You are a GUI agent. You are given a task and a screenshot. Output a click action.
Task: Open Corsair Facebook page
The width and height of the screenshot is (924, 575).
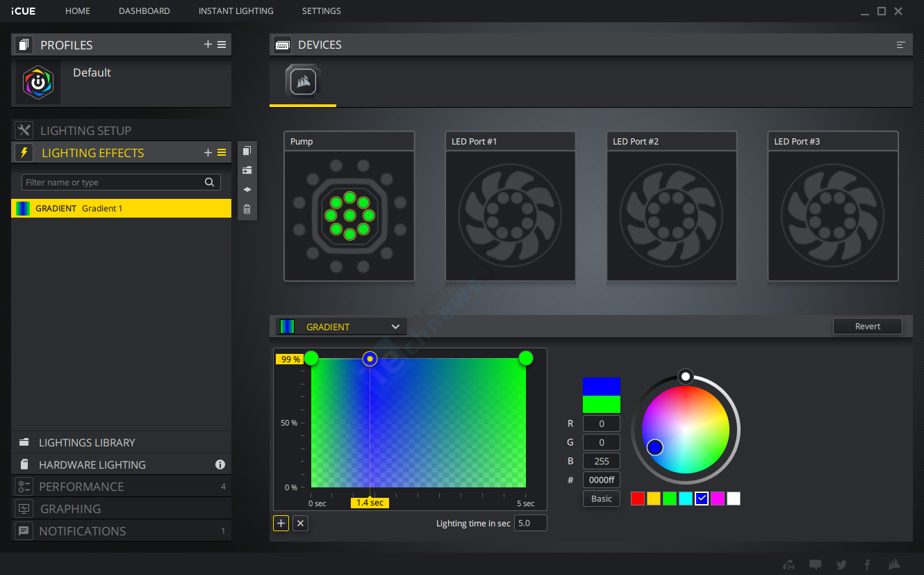point(867,564)
